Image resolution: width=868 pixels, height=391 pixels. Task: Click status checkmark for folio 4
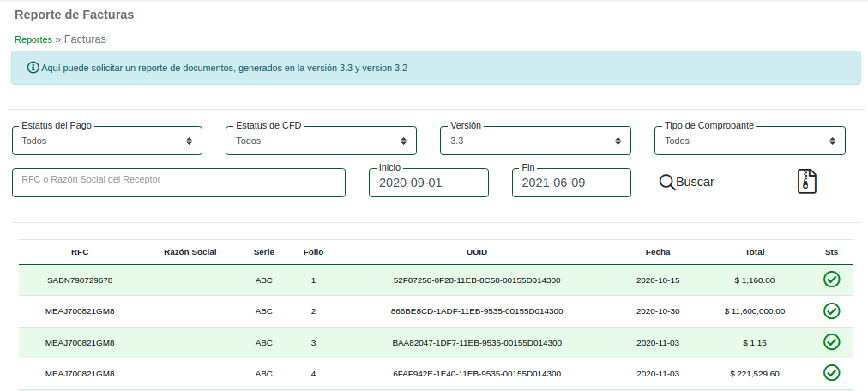tap(831, 373)
